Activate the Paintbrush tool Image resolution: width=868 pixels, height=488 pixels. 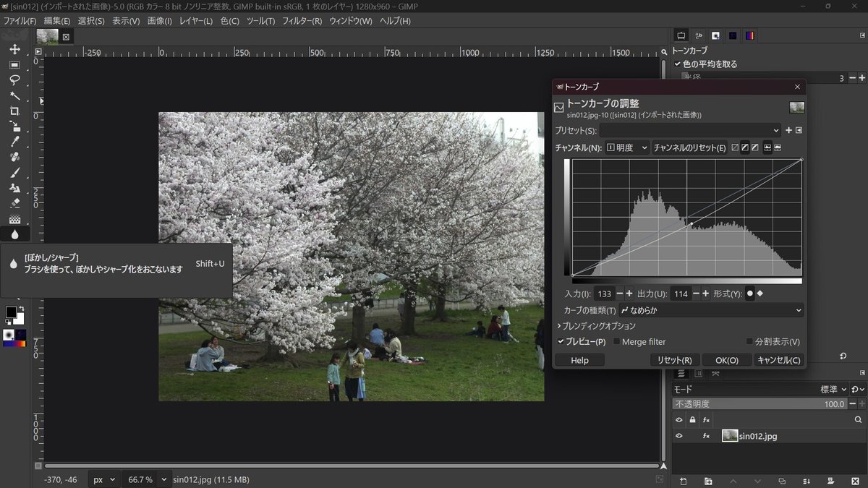coord(15,173)
